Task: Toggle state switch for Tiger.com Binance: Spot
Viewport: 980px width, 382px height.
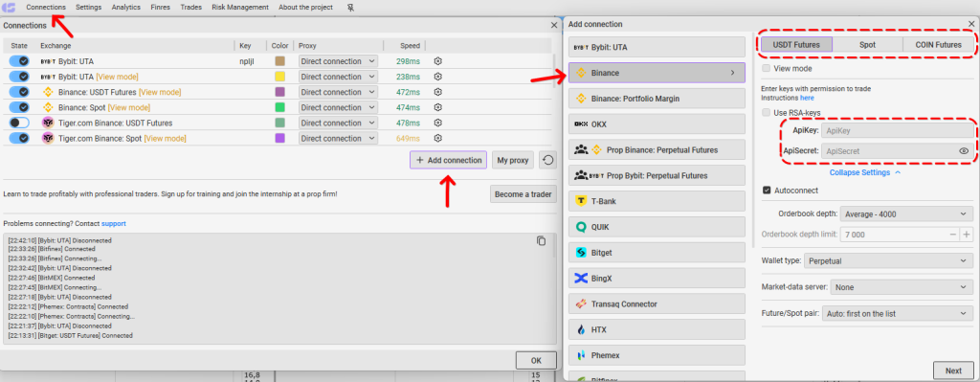Action: pos(19,138)
